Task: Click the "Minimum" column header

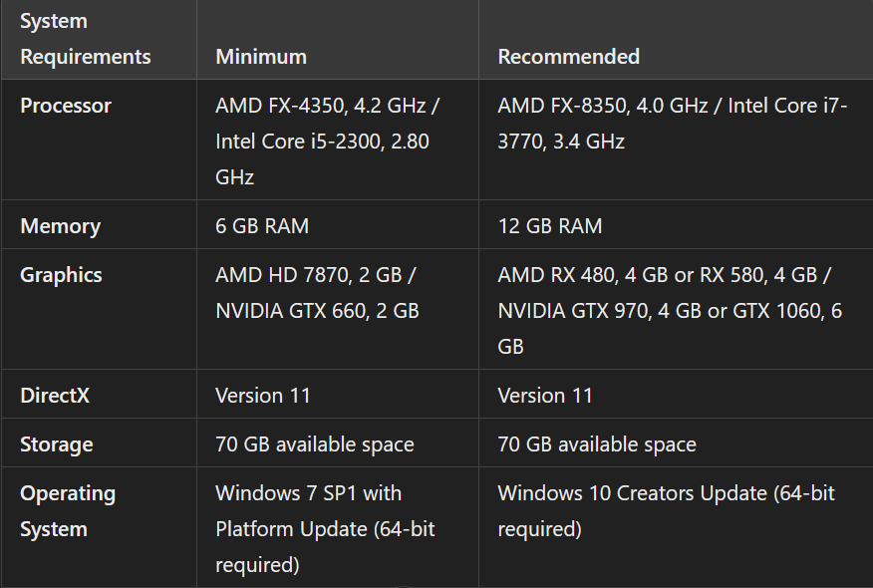Action: point(261,57)
